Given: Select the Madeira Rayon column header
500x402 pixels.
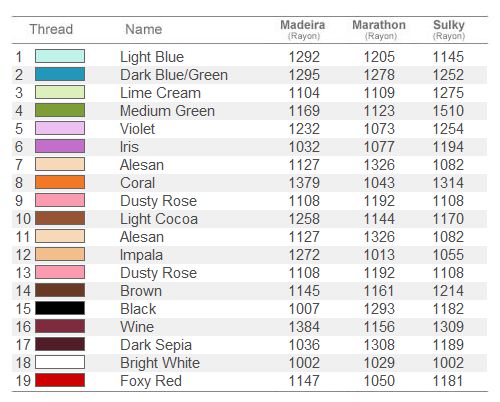Looking at the screenshot, I should point(303,29).
